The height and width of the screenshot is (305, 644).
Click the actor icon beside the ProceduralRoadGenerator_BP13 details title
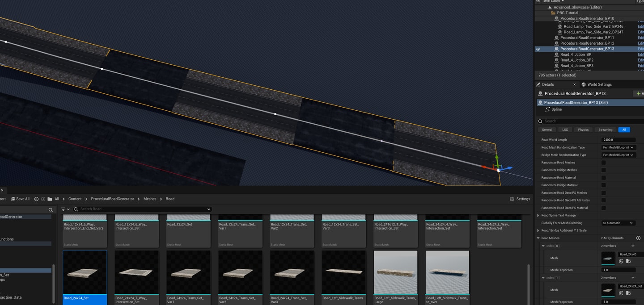click(x=540, y=94)
